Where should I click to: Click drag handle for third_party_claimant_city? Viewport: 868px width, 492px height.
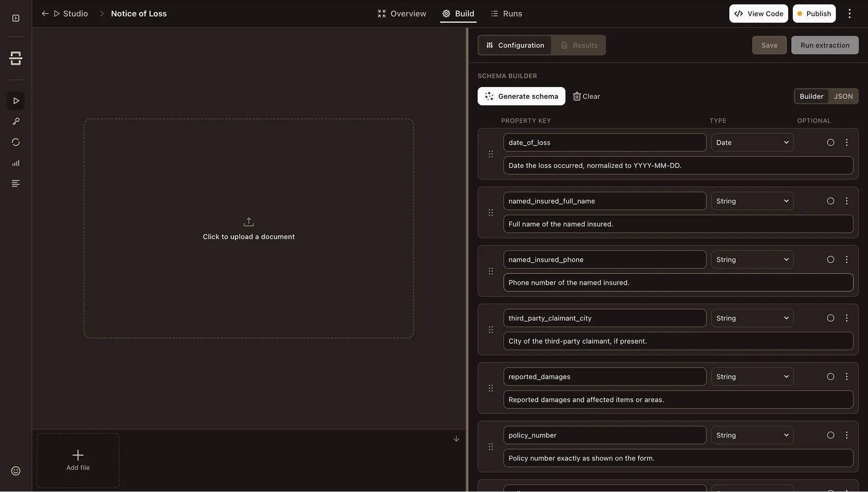click(491, 330)
